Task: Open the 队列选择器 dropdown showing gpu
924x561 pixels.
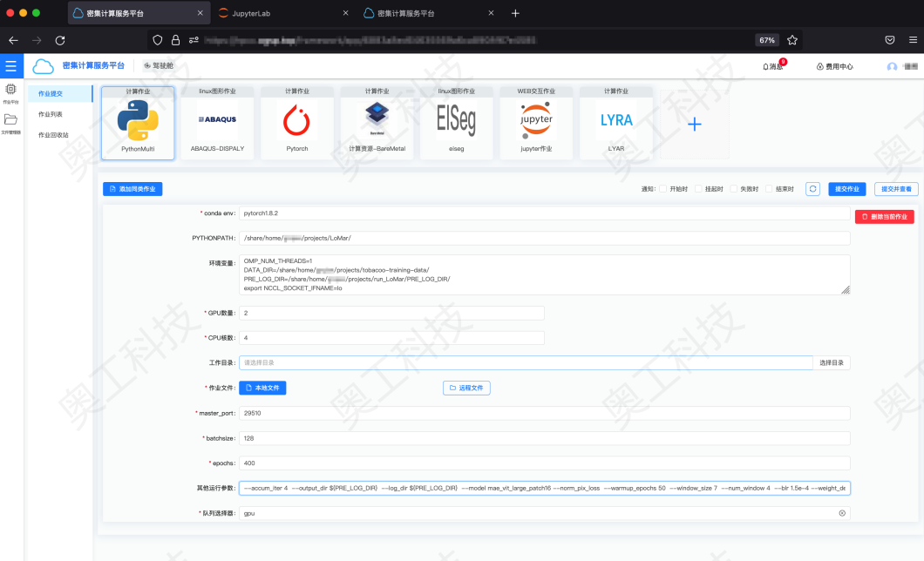Action: click(545, 513)
